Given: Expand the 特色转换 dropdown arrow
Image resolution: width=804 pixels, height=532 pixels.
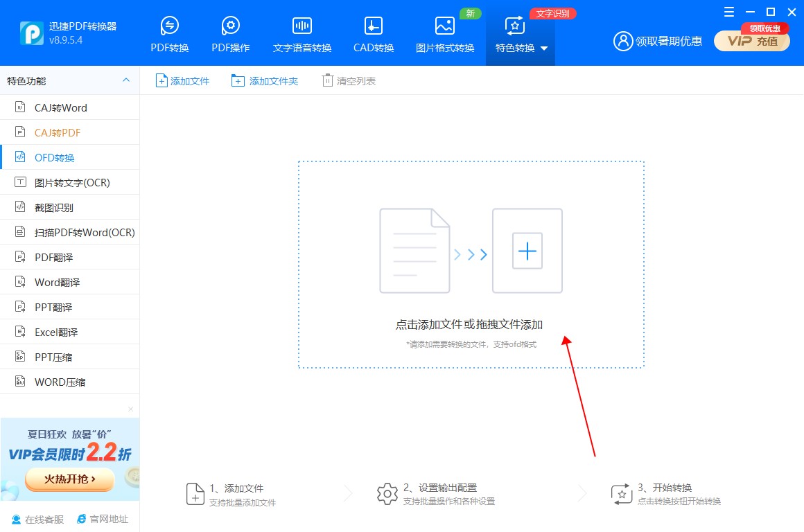Looking at the screenshot, I should (x=544, y=48).
